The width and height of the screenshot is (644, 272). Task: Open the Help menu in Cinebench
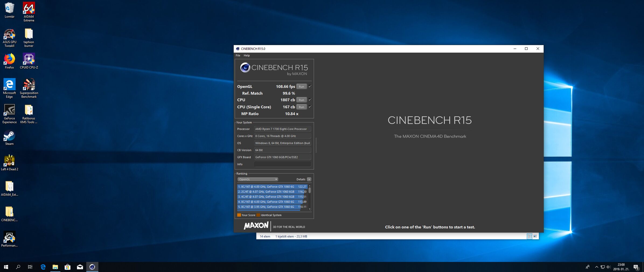[247, 56]
